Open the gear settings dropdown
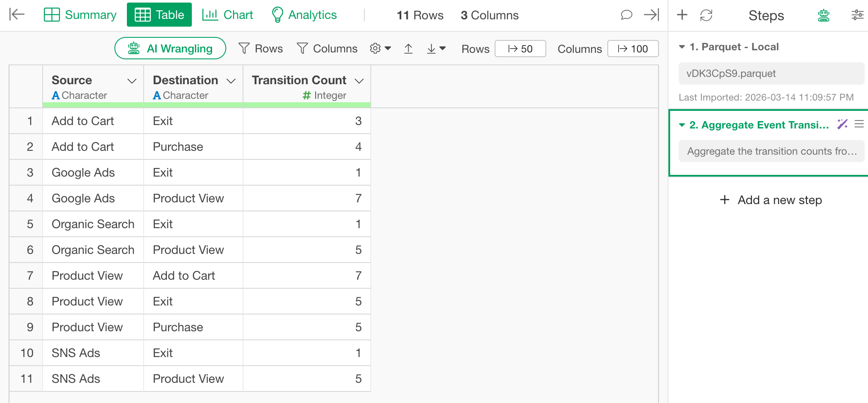The width and height of the screenshot is (868, 403). coord(380,49)
